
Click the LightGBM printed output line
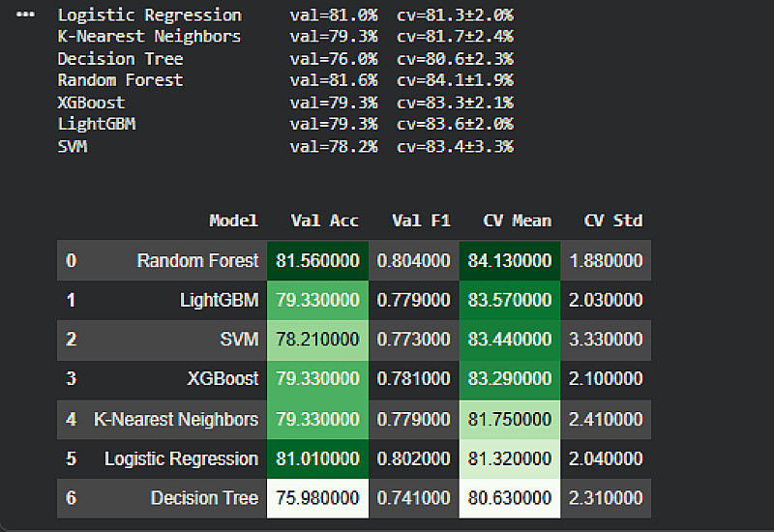(285, 124)
